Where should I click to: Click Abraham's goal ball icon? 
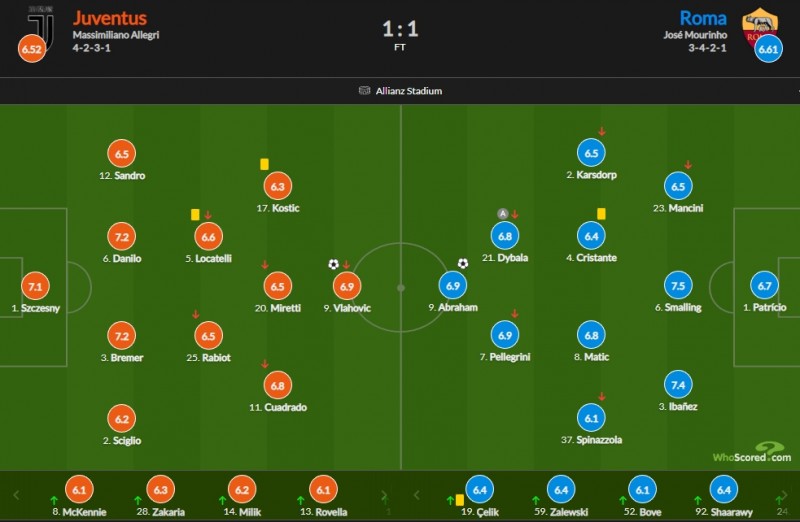(463, 264)
